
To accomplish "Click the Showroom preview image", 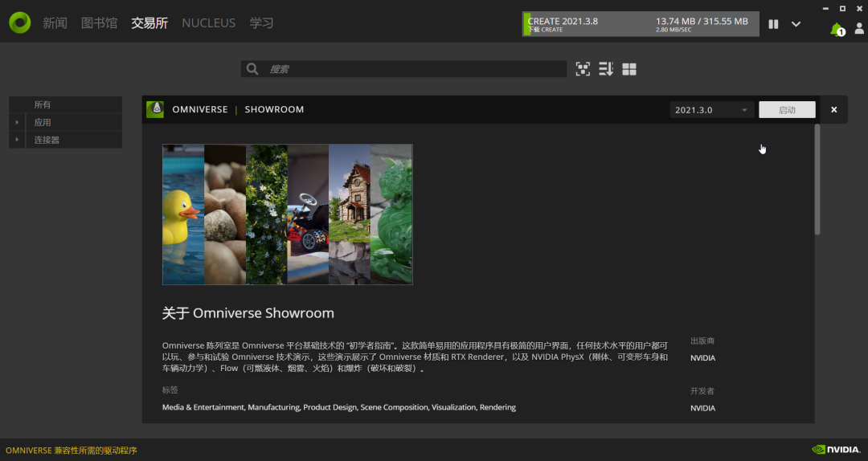I will click(x=287, y=214).
